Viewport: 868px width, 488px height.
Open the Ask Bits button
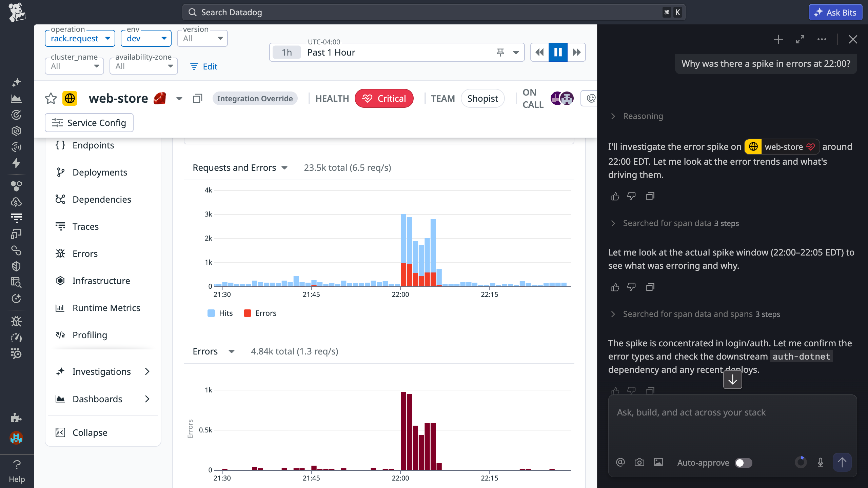(836, 12)
